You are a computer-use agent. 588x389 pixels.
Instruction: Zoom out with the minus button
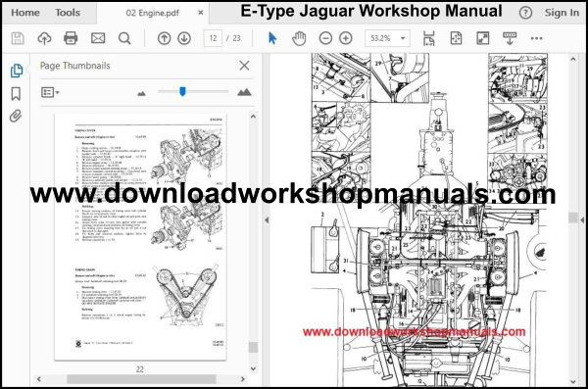pyautogui.click(x=325, y=38)
